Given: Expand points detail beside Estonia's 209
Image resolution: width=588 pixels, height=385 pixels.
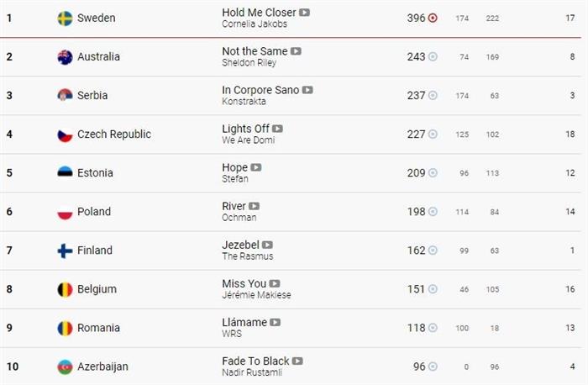Looking at the screenshot, I should tap(433, 172).
